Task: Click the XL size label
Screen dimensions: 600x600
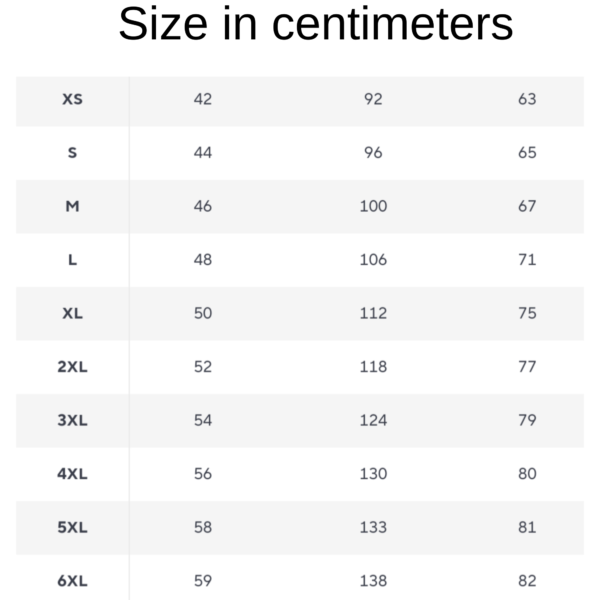Action: [72, 313]
